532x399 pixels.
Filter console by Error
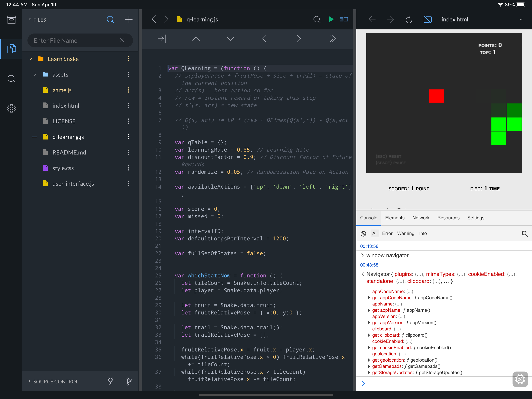point(387,233)
